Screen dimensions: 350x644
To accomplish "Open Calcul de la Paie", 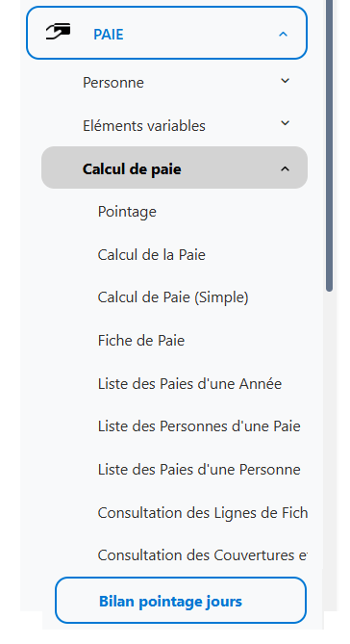I will pos(151,255).
